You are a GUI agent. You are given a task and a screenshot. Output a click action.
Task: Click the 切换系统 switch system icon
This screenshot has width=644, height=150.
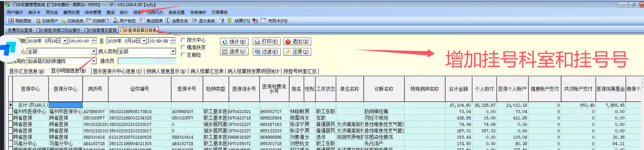[x=63, y=21]
